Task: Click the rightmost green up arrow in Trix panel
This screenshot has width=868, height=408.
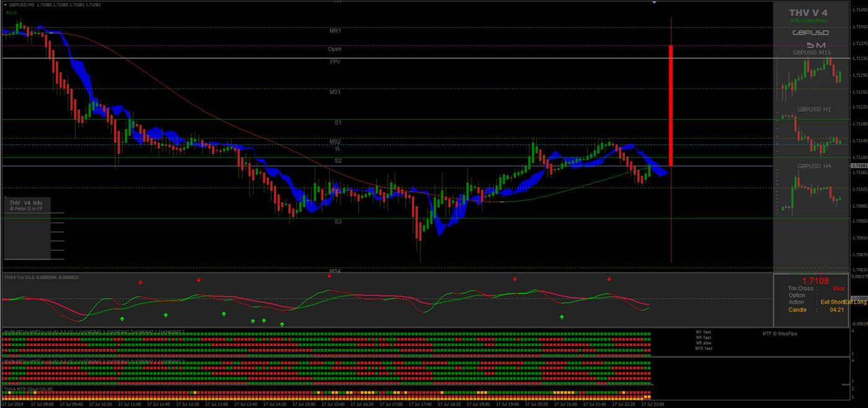Action: coord(562,317)
